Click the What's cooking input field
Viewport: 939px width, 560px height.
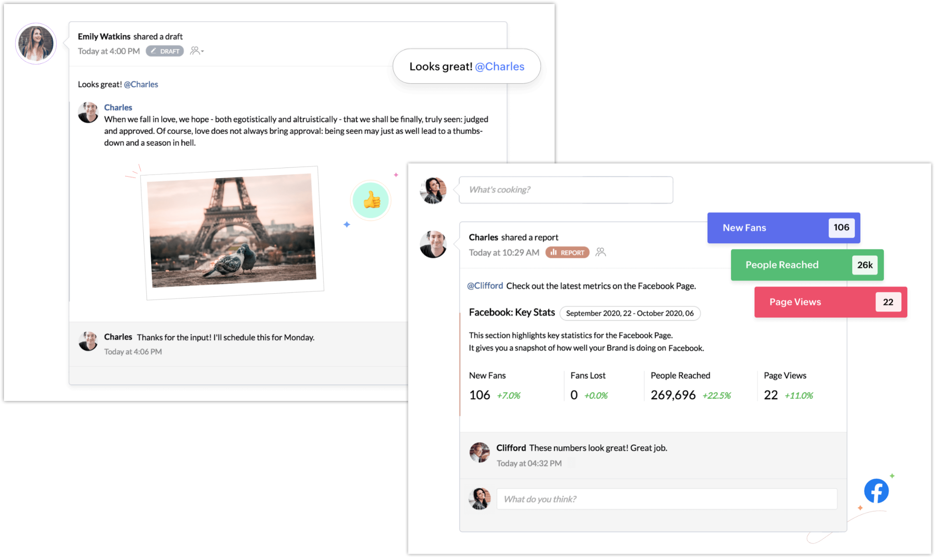566,190
